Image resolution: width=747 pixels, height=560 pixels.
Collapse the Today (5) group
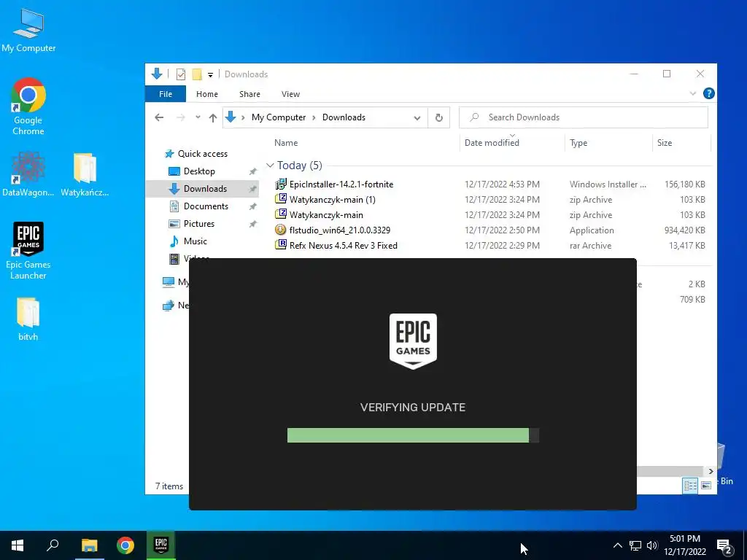270,166
